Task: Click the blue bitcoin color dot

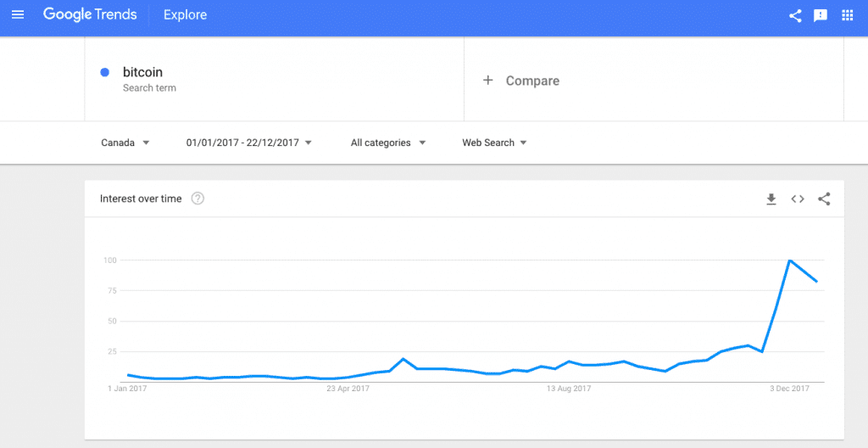Action: tap(104, 72)
